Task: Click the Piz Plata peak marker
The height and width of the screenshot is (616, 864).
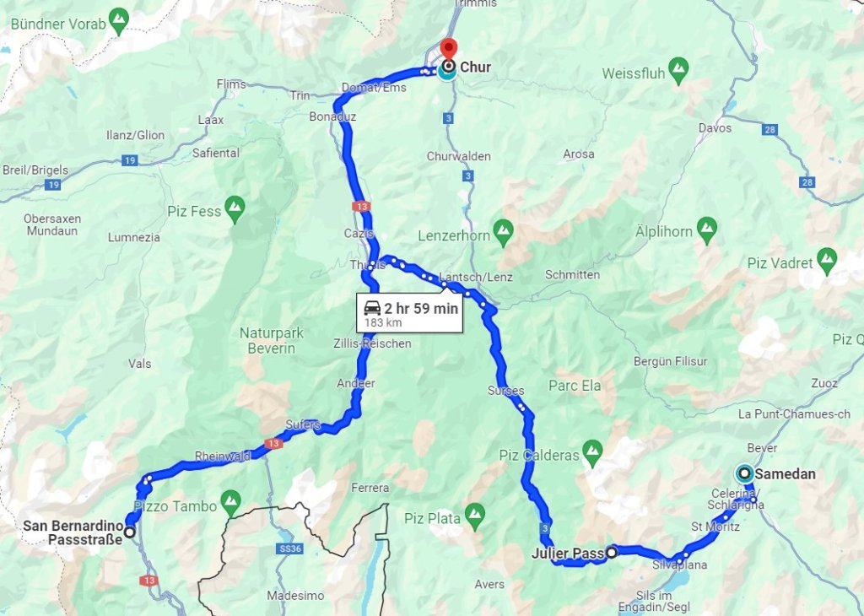Action: coord(474,516)
